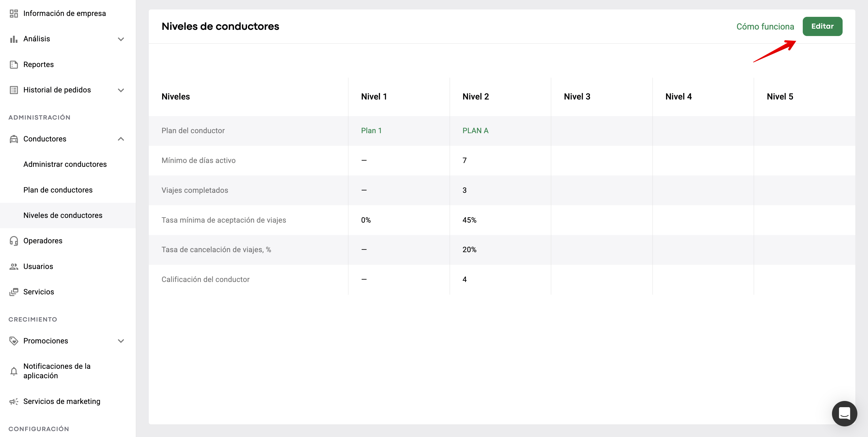Screen dimensions: 868x437
Task: Expand Historial de pedidos chevron
Action: (x=121, y=90)
